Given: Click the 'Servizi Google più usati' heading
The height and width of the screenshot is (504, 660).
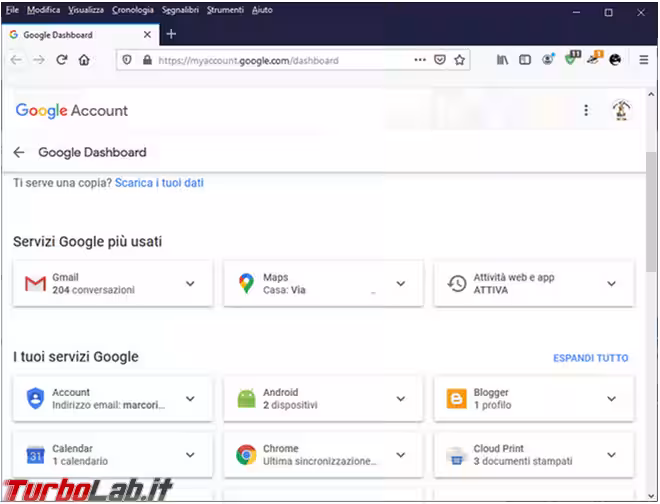Looking at the screenshot, I should point(87,242).
